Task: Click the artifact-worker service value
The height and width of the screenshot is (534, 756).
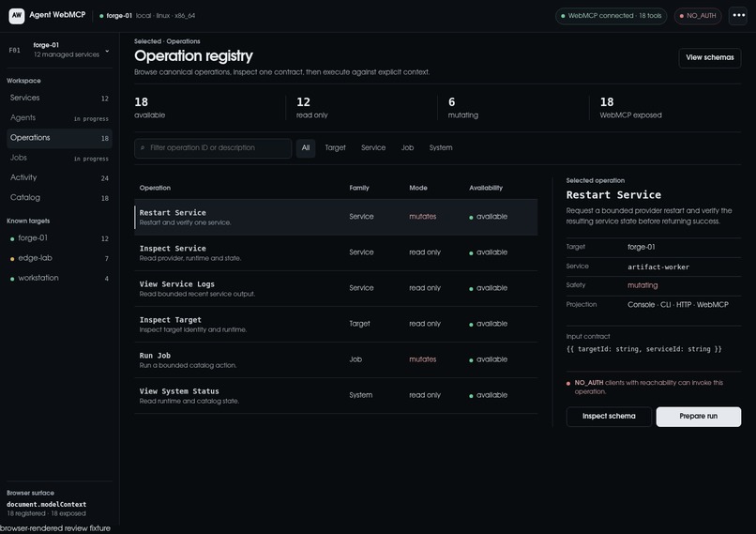Action: tap(658, 267)
